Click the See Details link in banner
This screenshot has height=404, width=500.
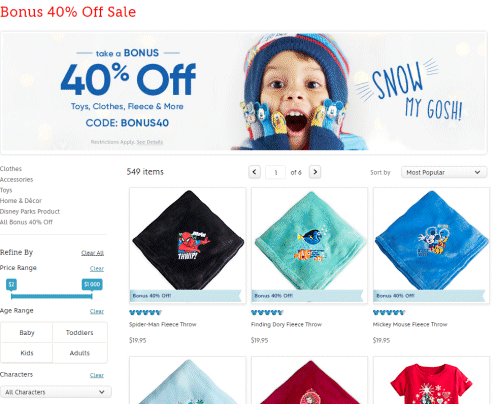[150, 142]
